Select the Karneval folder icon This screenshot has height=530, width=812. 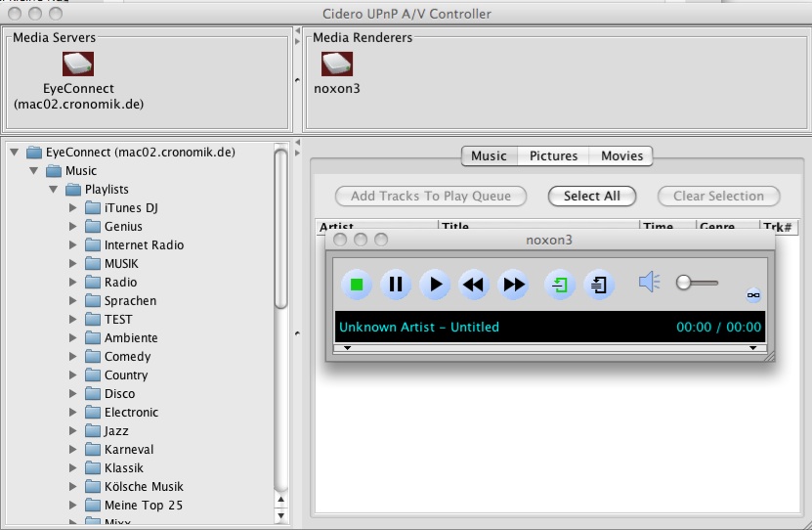(x=93, y=450)
